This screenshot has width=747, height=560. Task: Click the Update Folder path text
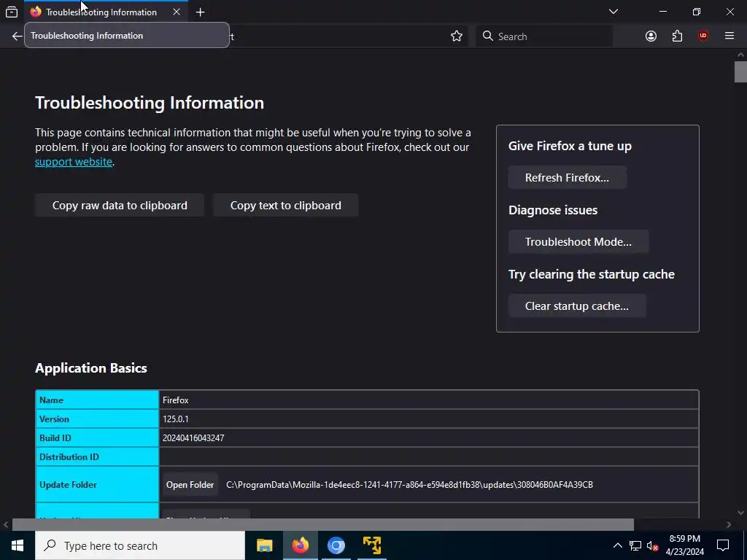pyautogui.click(x=410, y=485)
